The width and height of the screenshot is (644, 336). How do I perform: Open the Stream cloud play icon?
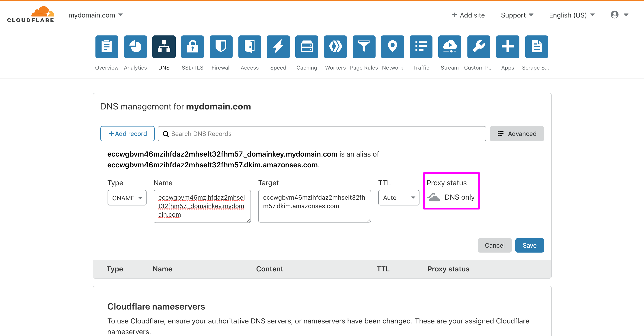(x=450, y=47)
